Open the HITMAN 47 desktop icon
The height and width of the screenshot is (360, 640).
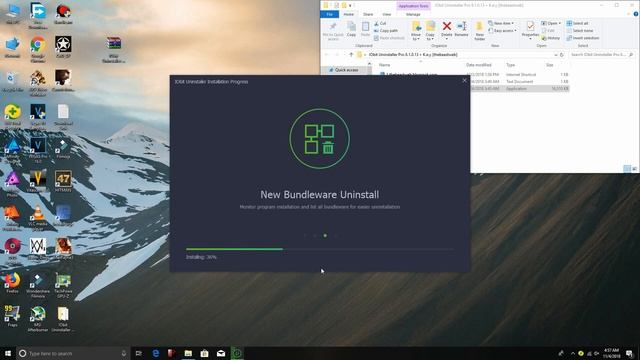click(x=63, y=182)
